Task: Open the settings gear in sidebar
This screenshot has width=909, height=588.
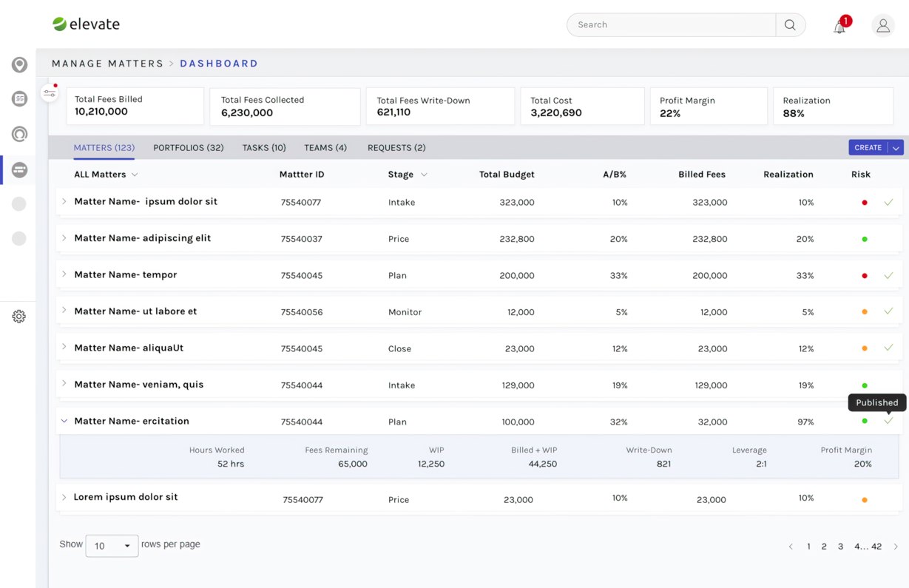Action: pos(19,317)
